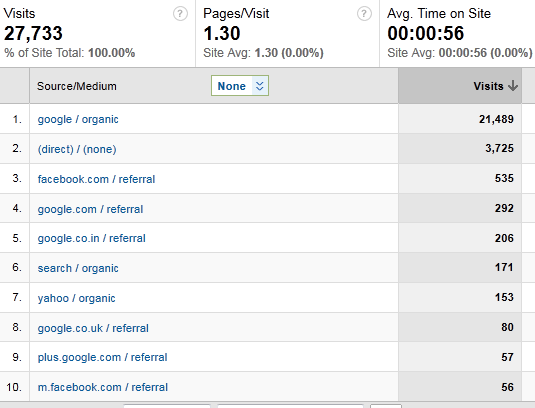
Task: Click the double-chevron on the None selector
Action: pos(260,86)
